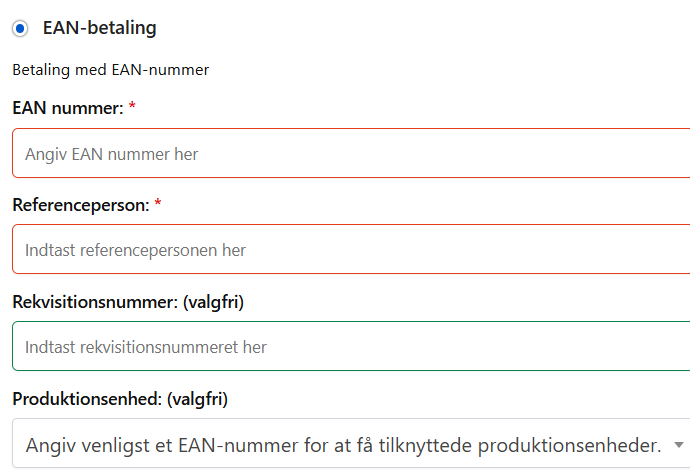Click the EAN-betaling heading label
The width and height of the screenshot is (690, 471).
99,28
